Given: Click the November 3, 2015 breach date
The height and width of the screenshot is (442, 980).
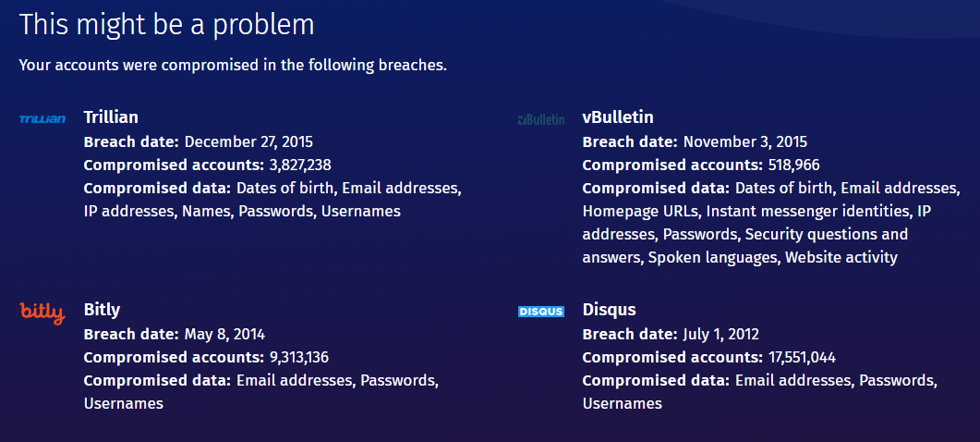Looking at the screenshot, I should tap(745, 142).
